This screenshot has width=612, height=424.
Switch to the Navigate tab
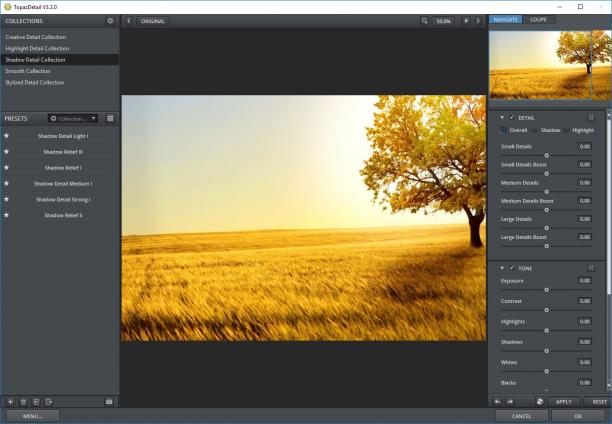pyautogui.click(x=505, y=20)
